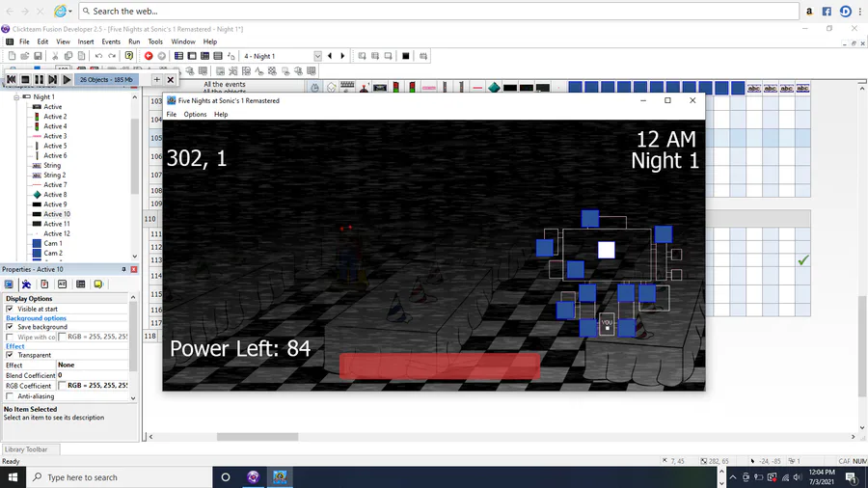This screenshot has width=868, height=488.
Task: Redo the last action
Action: pos(112,56)
